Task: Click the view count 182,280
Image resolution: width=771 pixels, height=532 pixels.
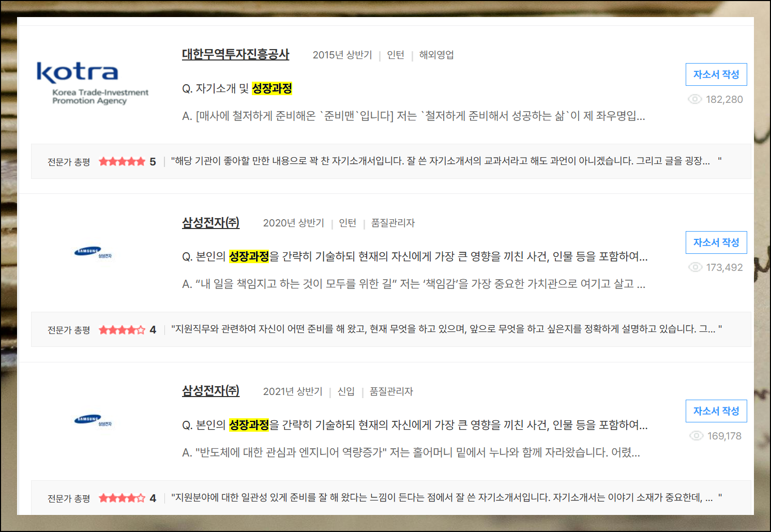Action: pyautogui.click(x=724, y=99)
